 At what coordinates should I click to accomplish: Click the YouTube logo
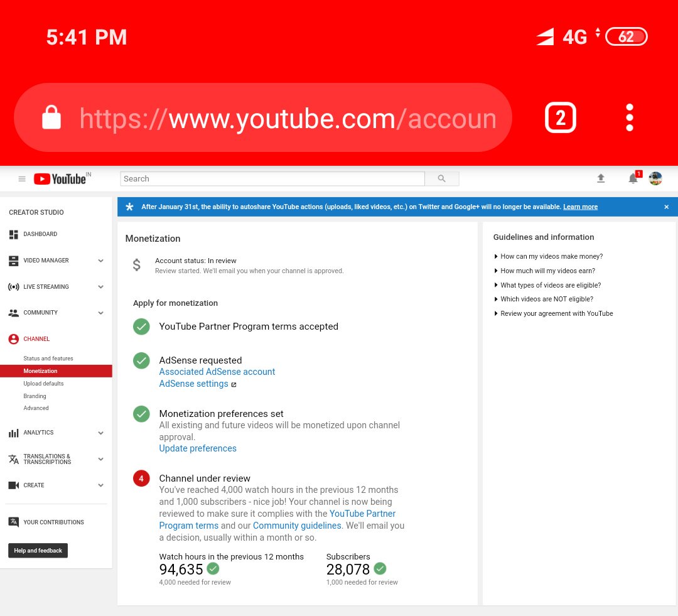coord(62,179)
